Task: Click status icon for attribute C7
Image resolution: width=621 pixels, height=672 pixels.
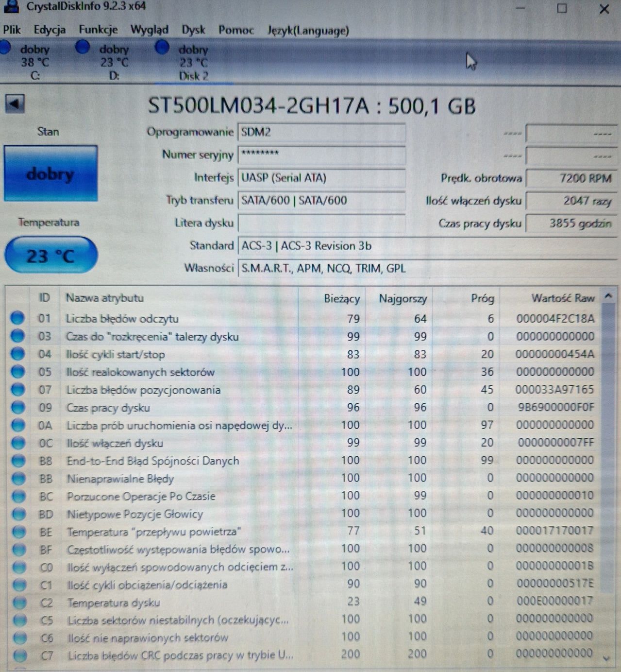Action: tap(20, 655)
